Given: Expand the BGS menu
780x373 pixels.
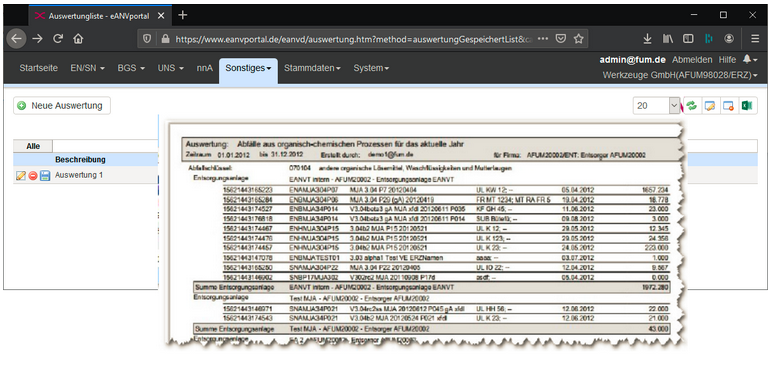Looking at the screenshot, I should tap(131, 68).
